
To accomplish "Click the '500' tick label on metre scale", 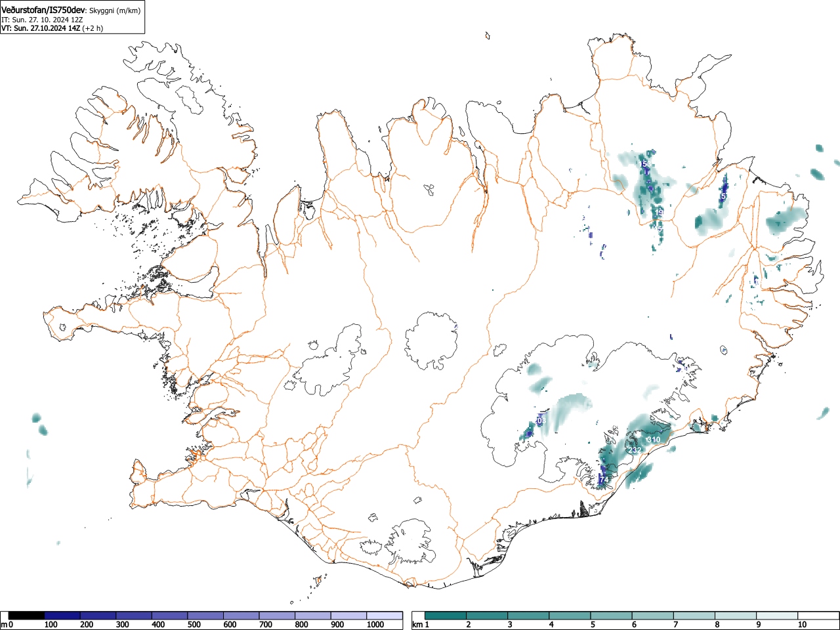I will (x=194, y=625).
